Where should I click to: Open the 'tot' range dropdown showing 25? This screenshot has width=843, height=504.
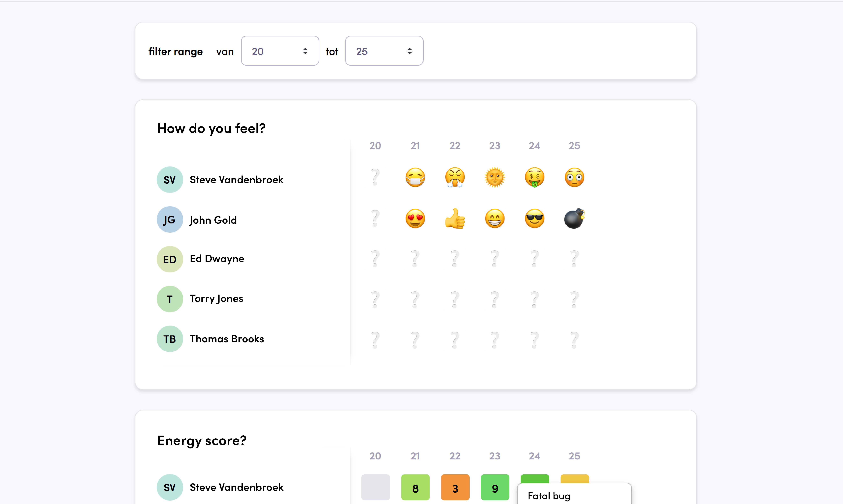384,51
